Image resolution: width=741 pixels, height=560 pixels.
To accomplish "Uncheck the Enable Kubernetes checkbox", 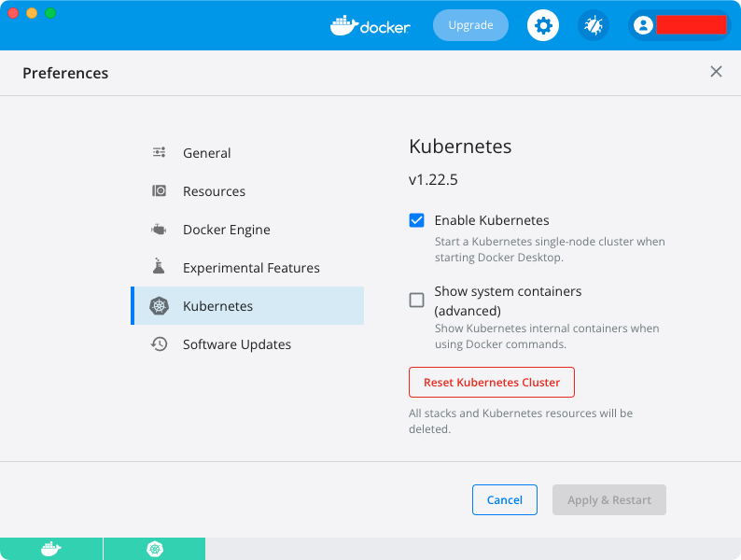I will (x=417, y=221).
